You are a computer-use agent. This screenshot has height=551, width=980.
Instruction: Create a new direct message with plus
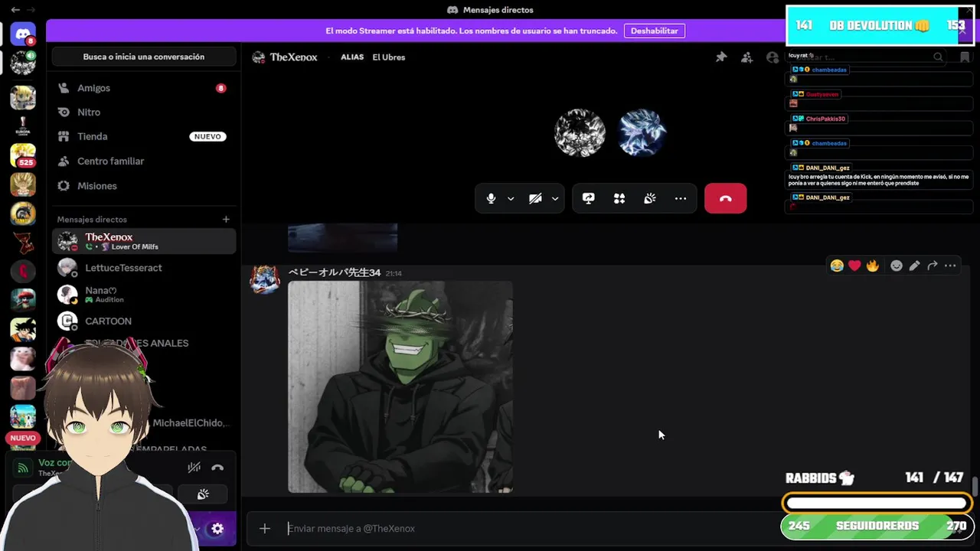coord(226,220)
